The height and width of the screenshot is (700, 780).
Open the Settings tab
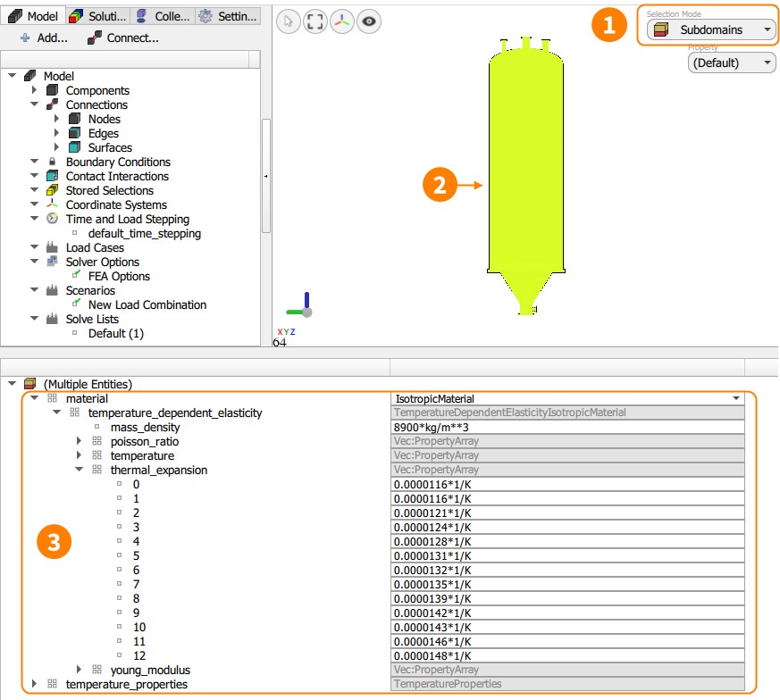coord(228,16)
